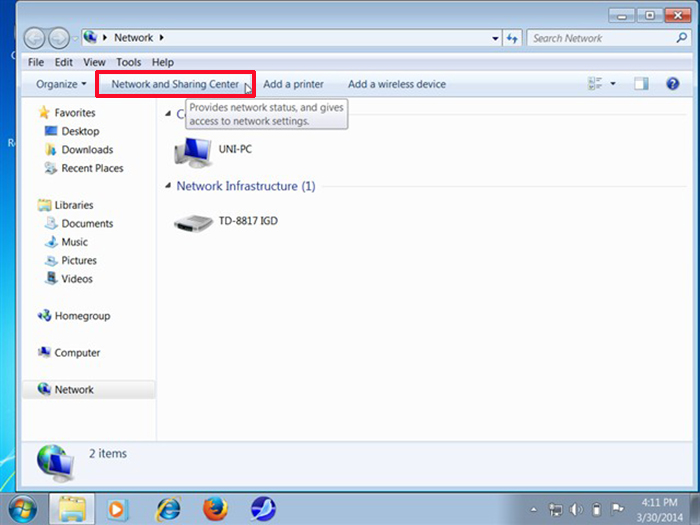Click Add a wireless device
This screenshot has width=700, height=525.
[x=397, y=84]
